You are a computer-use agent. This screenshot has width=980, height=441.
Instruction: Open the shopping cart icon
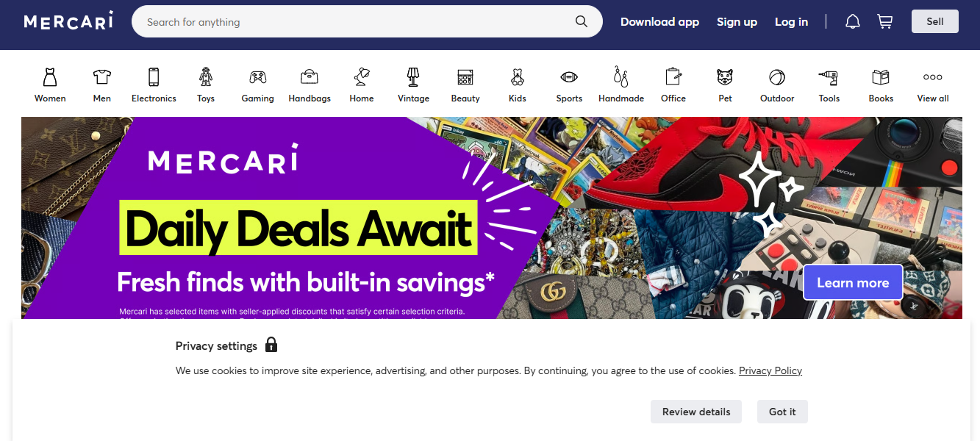(x=885, y=22)
